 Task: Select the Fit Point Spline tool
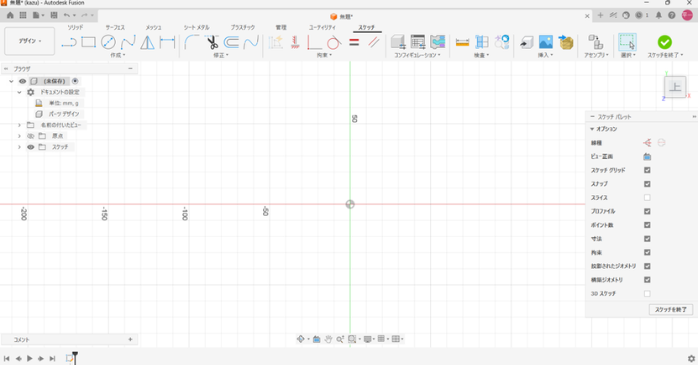[128, 43]
